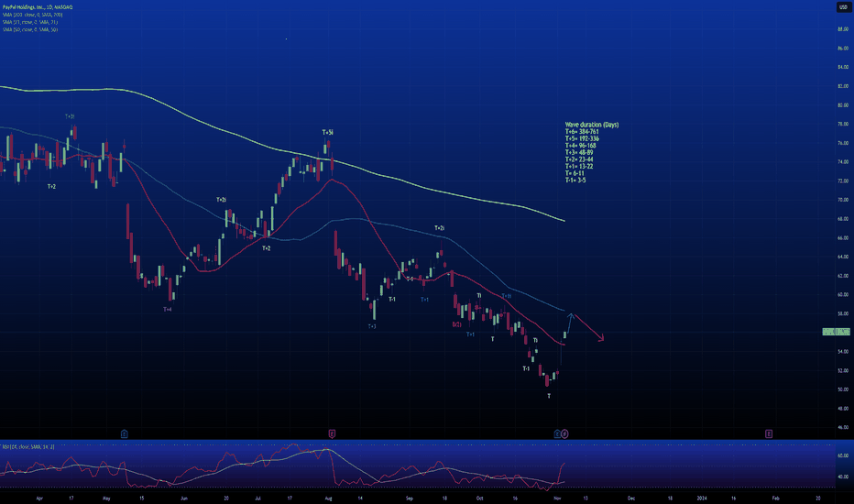Click the 70.00 price axis label
854x504 pixels.
pyautogui.click(x=843, y=200)
